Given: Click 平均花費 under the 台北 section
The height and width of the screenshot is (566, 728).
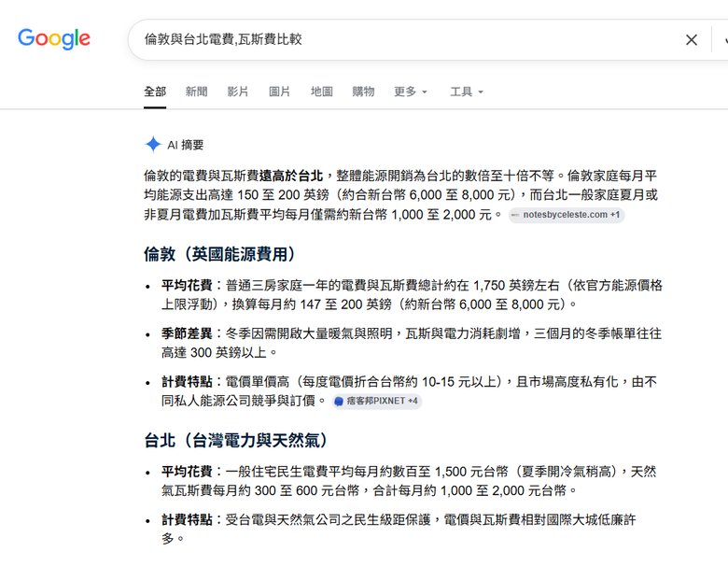Looking at the screenshot, I should [x=187, y=472].
